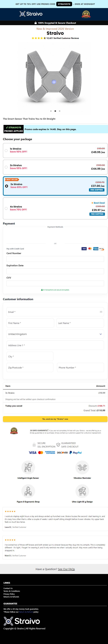
Task: Click Laura B. review star rating
Action: coord(10,511)
